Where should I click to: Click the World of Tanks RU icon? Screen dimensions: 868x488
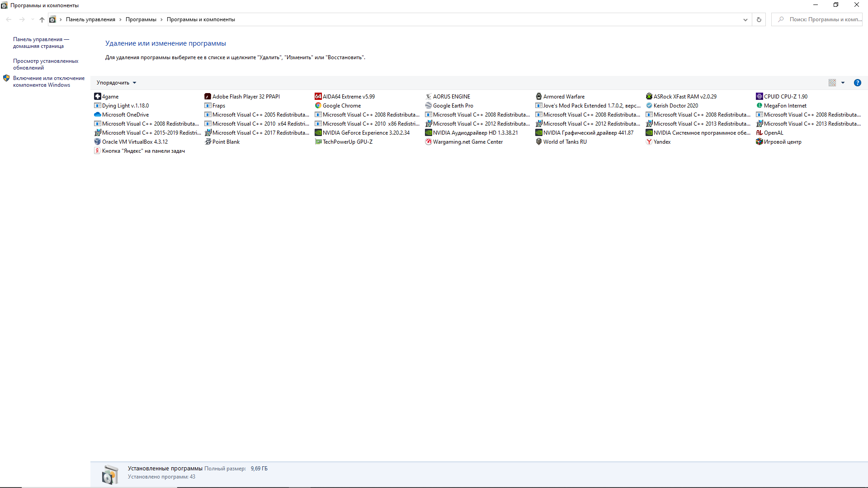[x=538, y=141]
